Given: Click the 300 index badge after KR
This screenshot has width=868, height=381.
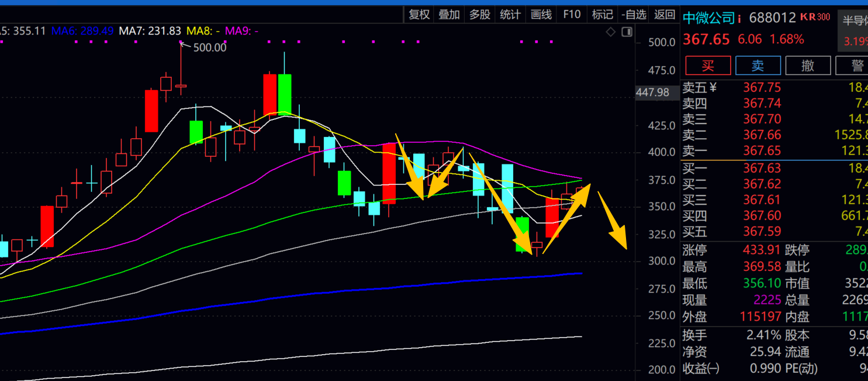Looking at the screenshot, I should [823, 17].
